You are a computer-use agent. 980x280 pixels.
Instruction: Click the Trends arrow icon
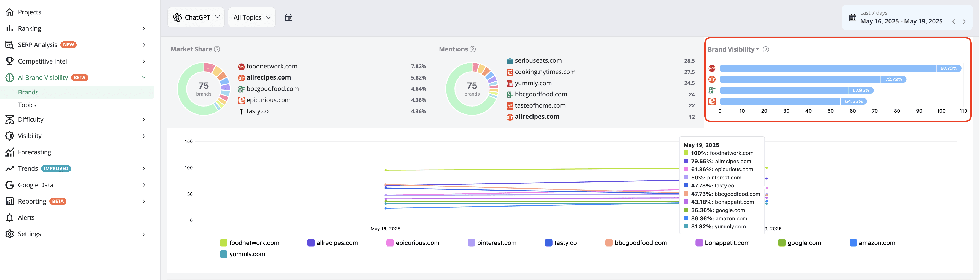pyautogui.click(x=9, y=168)
